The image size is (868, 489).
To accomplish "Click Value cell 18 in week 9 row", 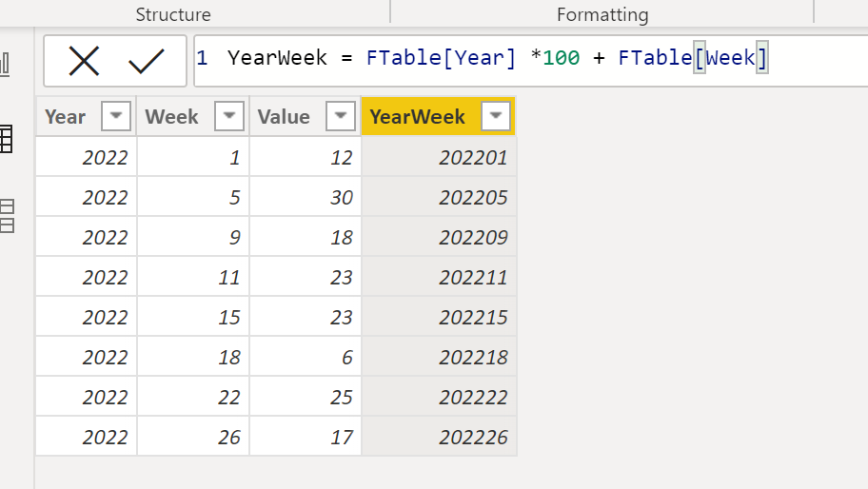I will tap(306, 237).
